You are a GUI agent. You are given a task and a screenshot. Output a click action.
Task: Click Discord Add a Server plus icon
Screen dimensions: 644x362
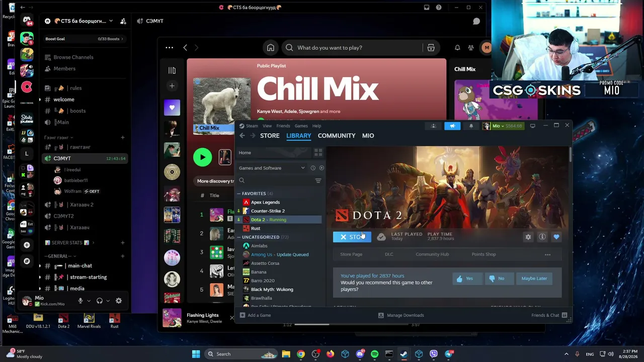click(x=27, y=245)
